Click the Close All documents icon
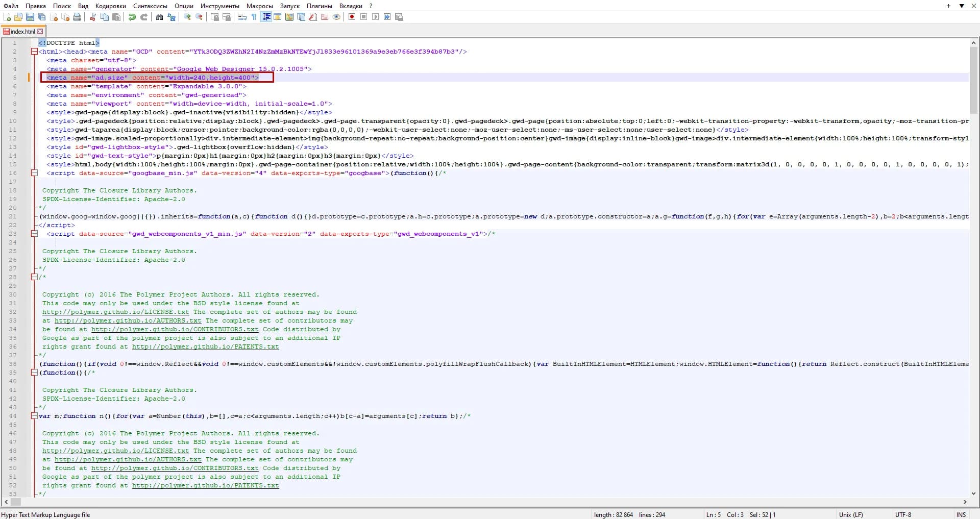The image size is (980, 519). tap(65, 17)
